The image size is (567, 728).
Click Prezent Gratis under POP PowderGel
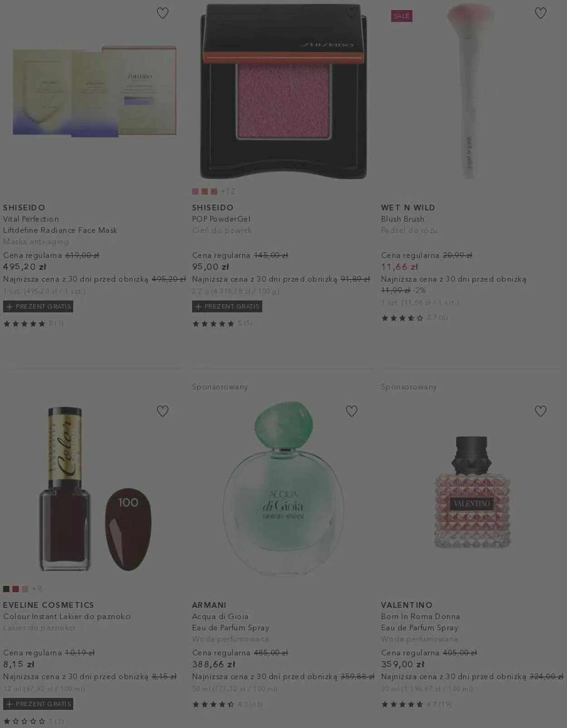(x=227, y=306)
